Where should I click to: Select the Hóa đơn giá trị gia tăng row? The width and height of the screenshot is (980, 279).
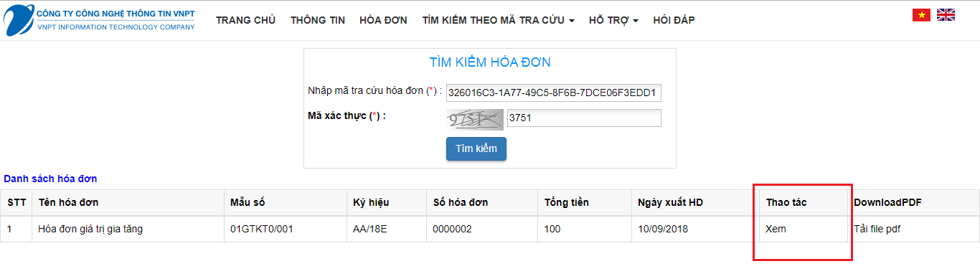point(490,230)
